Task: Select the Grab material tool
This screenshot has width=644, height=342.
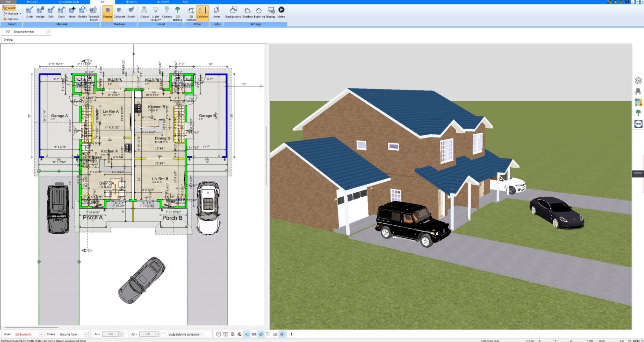Action: tap(29, 12)
